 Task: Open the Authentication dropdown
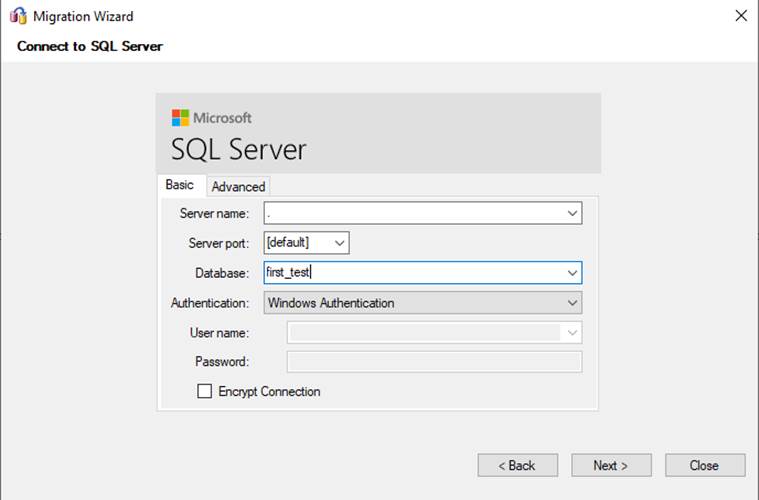point(423,303)
